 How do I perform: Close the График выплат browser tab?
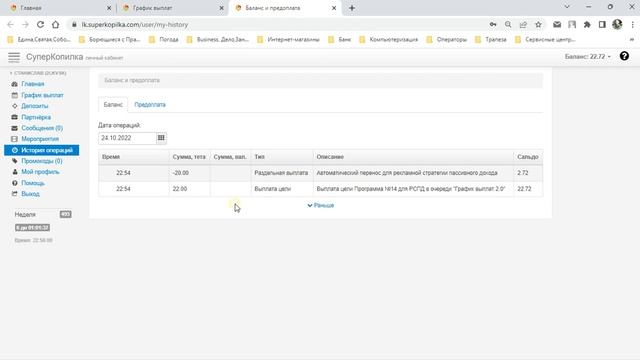pyautogui.click(x=222, y=8)
